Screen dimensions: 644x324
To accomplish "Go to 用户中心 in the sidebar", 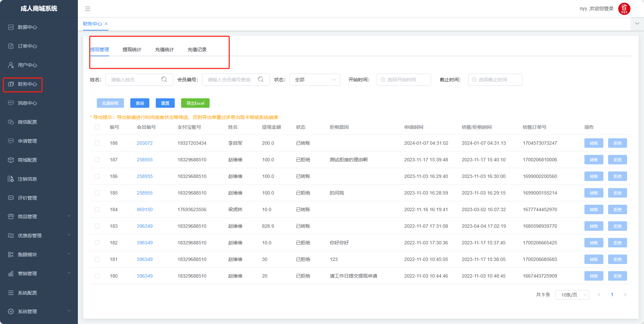I will click(x=27, y=65).
